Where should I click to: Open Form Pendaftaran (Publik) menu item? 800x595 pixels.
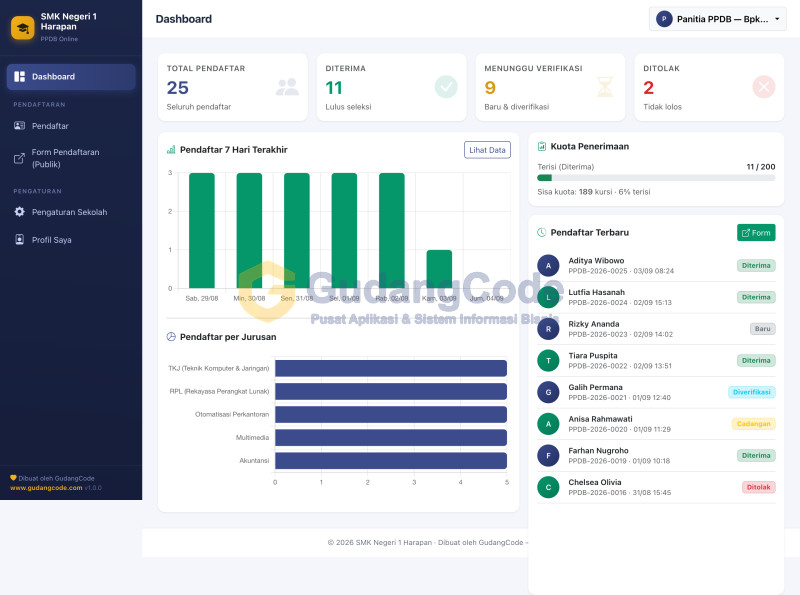[71, 158]
